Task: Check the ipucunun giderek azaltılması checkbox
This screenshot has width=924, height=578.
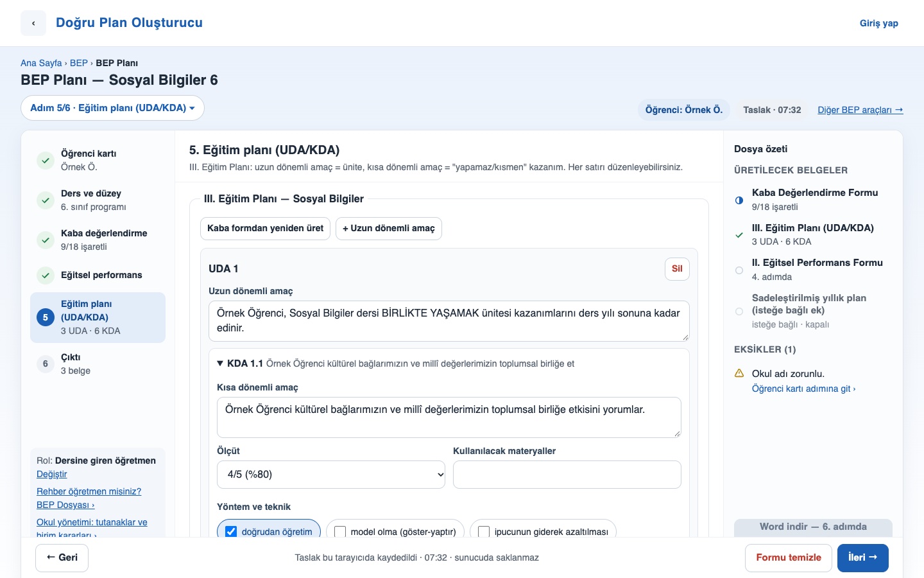Action: [484, 532]
